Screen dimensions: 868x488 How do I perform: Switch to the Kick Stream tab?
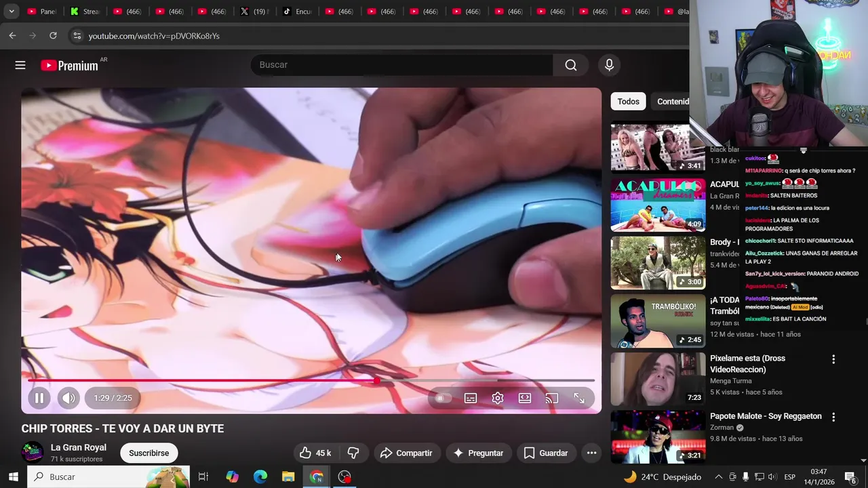pos(85,12)
